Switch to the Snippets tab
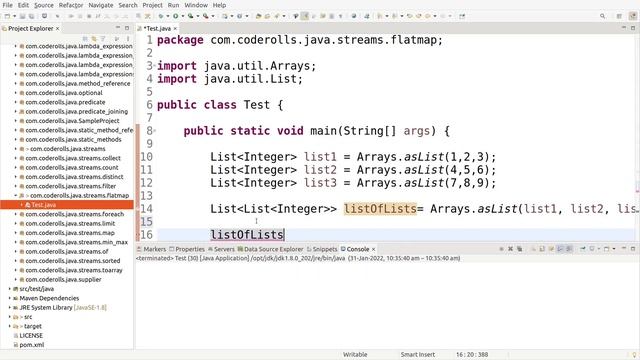 (322, 249)
